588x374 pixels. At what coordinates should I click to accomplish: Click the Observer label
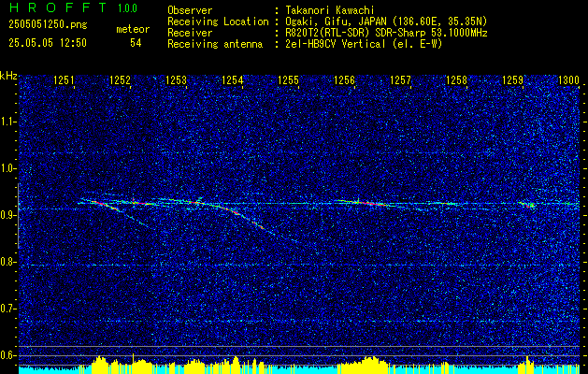190,10
